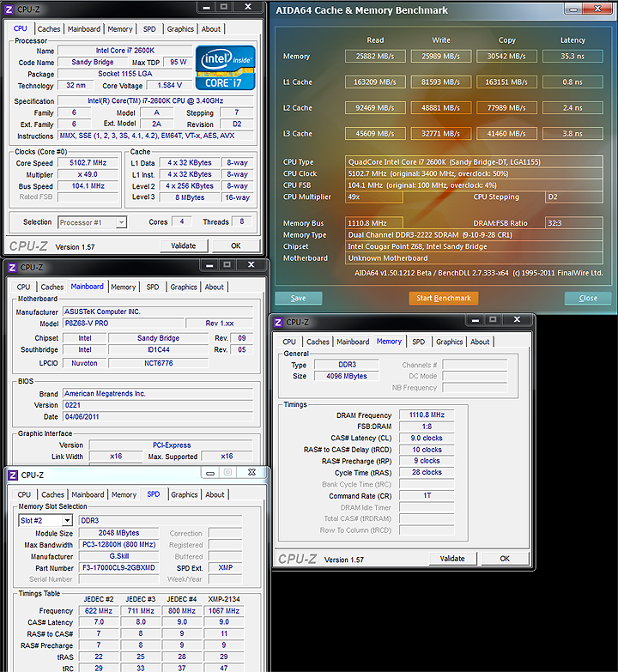618x672 pixels.
Task: Click the CPU-Z logo icon in the Mainboard window title bar
Action: [x=12, y=268]
